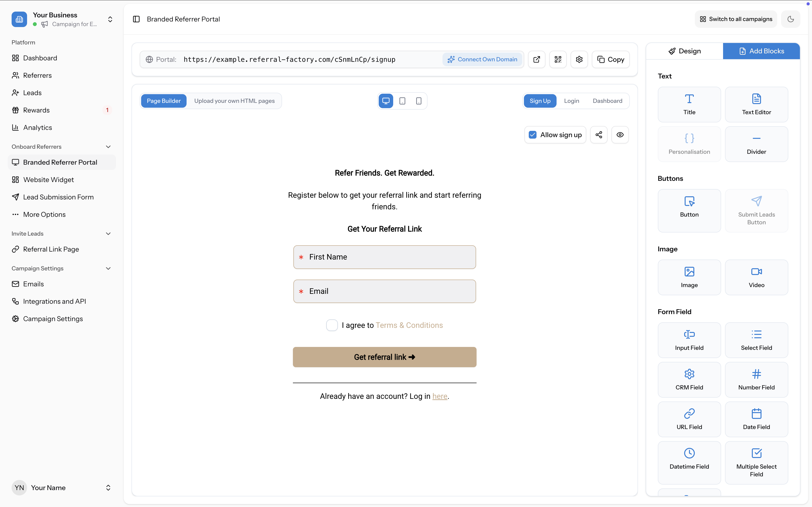The width and height of the screenshot is (812, 507).
Task: Show the portal QR code
Action: [x=558, y=59]
